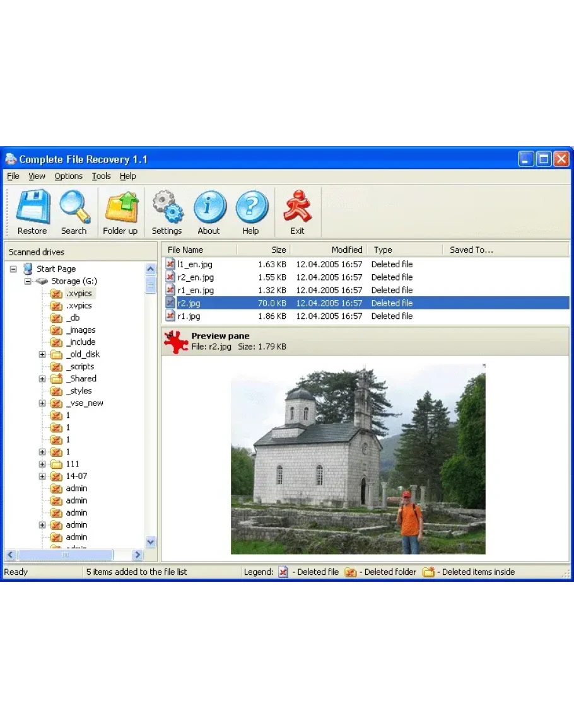Go up using the Folder up icon
574x728 pixels.
(x=120, y=207)
